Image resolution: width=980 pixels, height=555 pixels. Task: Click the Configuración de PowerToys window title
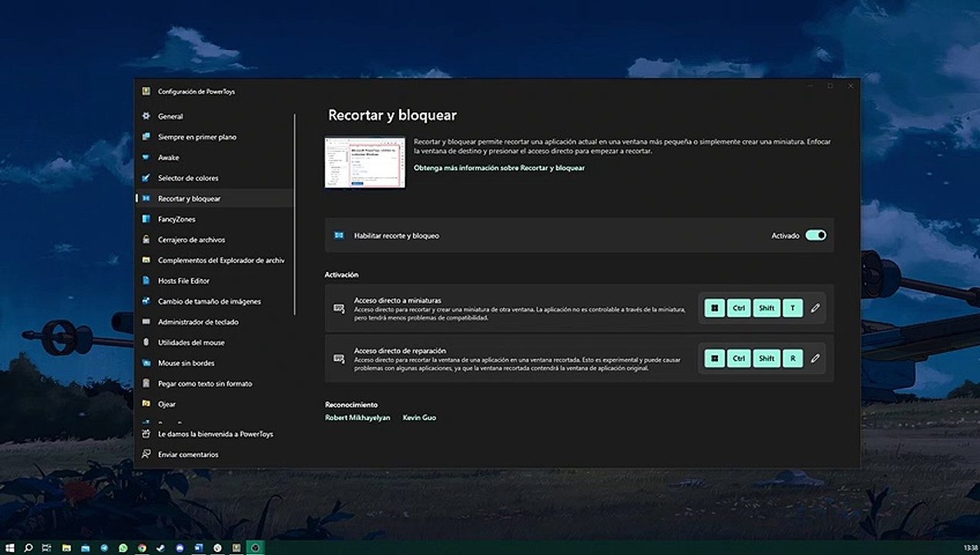196,92
